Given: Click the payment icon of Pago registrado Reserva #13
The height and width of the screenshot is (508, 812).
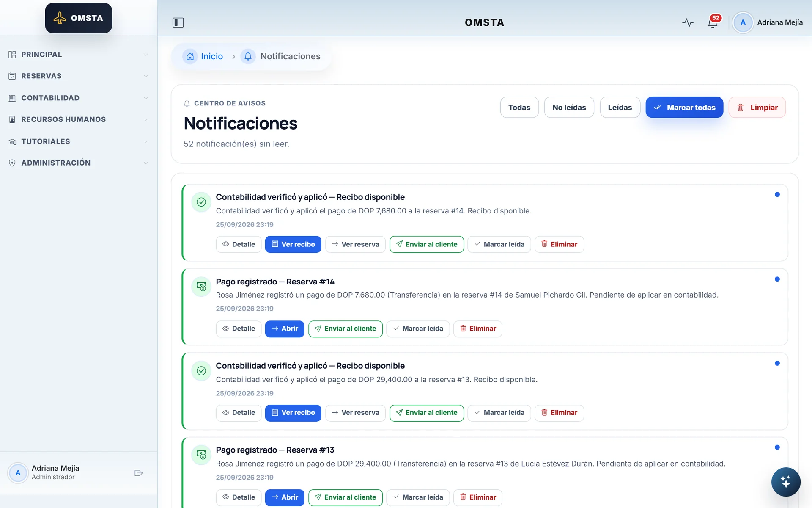Looking at the screenshot, I should [201, 455].
